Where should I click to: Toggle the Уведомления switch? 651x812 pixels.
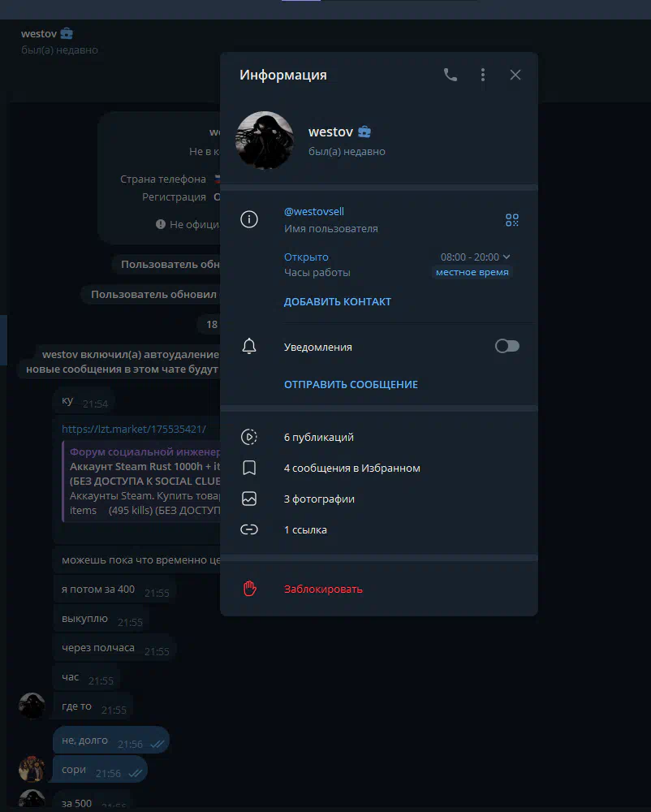click(x=507, y=346)
